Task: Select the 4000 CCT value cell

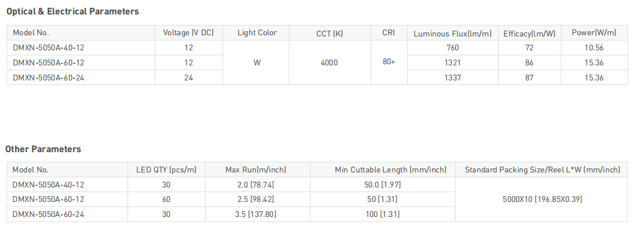Action: point(330,62)
